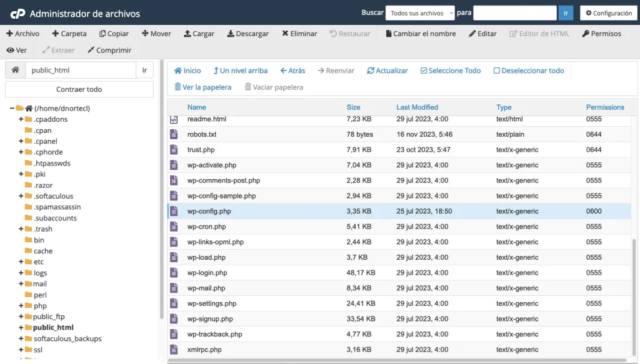Click the cPanel logo icon
The width and height of the screenshot is (640, 364).
click(17, 14)
